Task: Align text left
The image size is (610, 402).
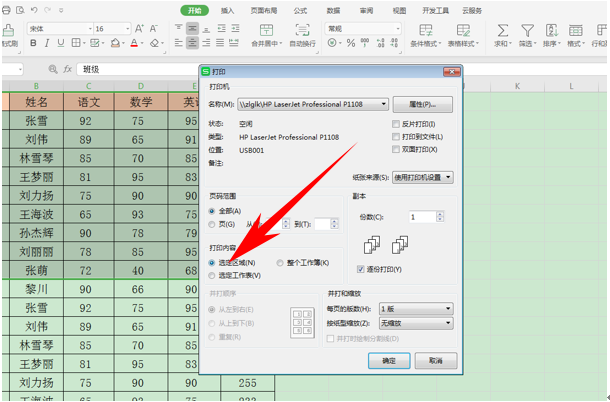Action: [178, 43]
